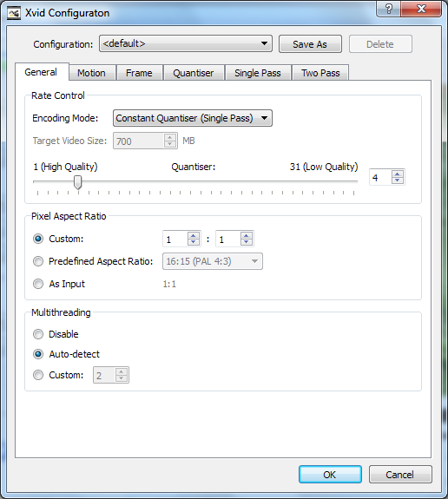
Task: Expand the Encoding Mode dropdown
Action: (x=193, y=118)
